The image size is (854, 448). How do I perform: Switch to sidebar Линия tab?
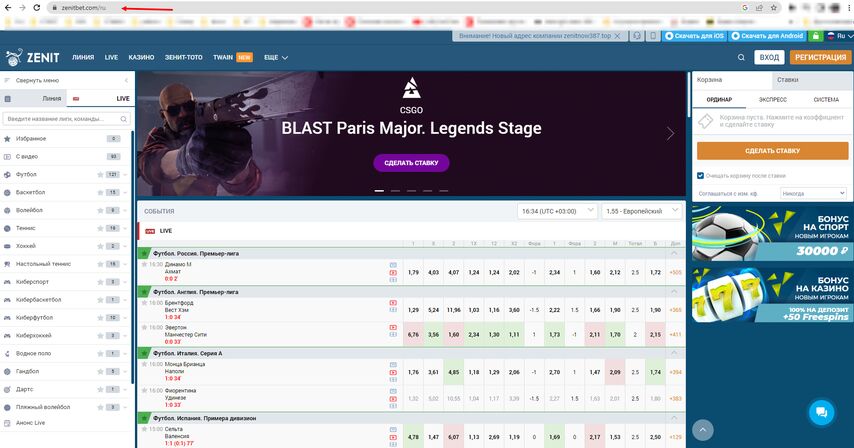[x=33, y=99]
